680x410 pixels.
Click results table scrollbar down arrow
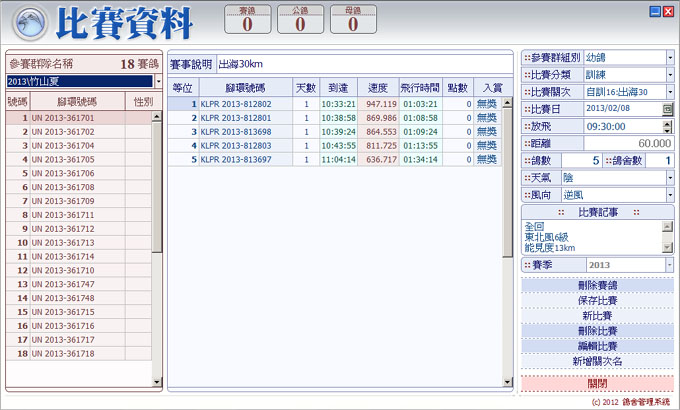pyautogui.click(x=507, y=382)
